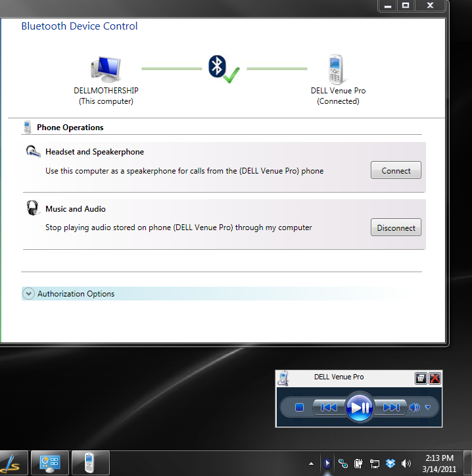Viewport: 472px width, 476px height.
Task: Close the DELL Venue Pro mini player
Action: click(435, 378)
